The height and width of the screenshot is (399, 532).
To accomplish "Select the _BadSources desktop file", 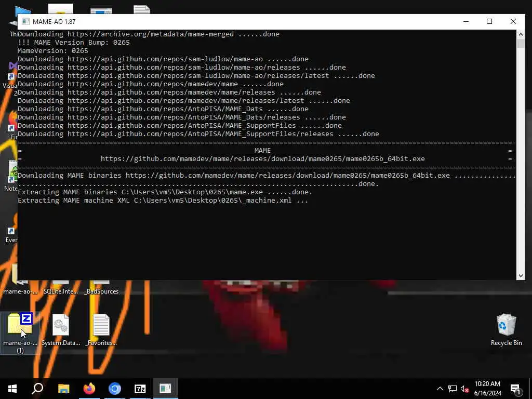I will (102, 287).
